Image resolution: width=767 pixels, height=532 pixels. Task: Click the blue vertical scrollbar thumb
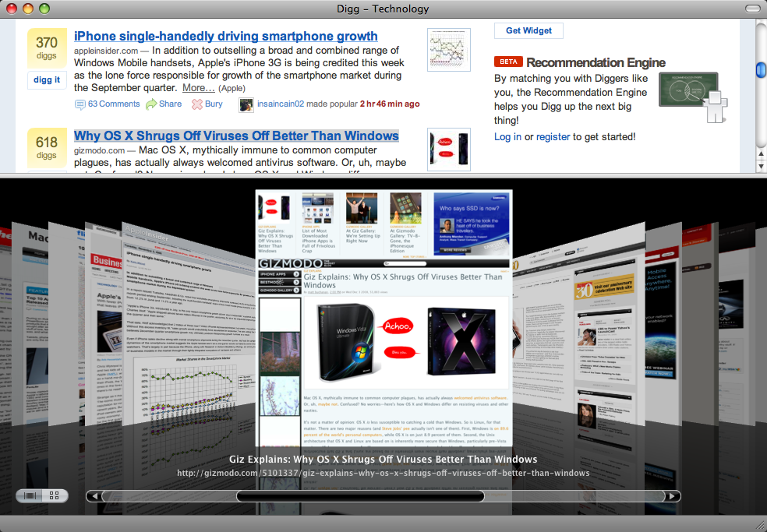(x=761, y=70)
